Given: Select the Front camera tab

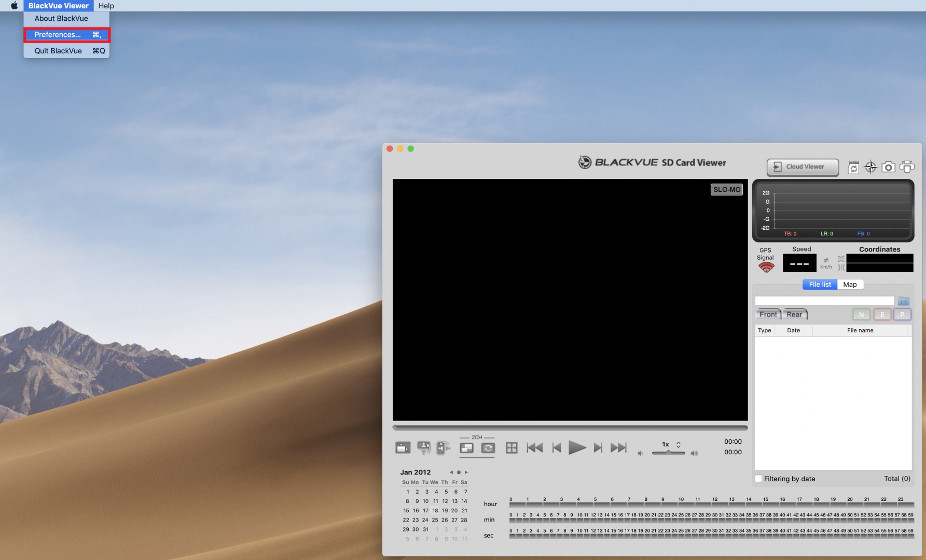Looking at the screenshot, I should [768, 314].
